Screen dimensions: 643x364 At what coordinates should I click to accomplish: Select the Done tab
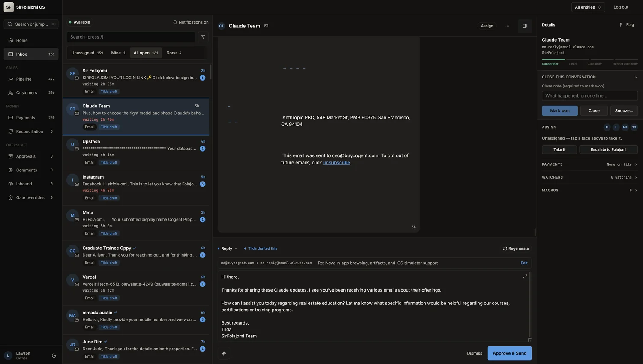(174, 53)
